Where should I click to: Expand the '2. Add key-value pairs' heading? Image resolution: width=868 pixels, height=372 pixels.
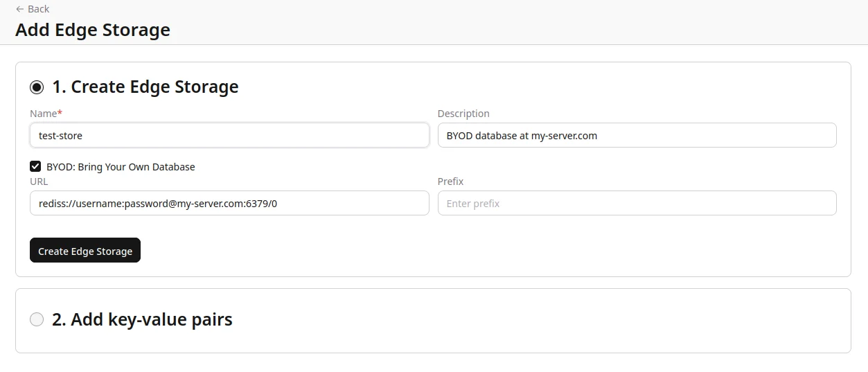pos(142,319)
